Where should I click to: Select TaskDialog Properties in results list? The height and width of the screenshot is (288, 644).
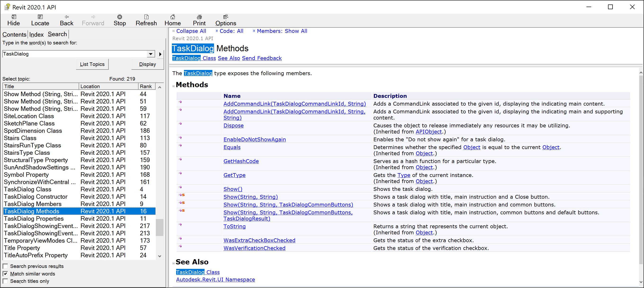34,219
